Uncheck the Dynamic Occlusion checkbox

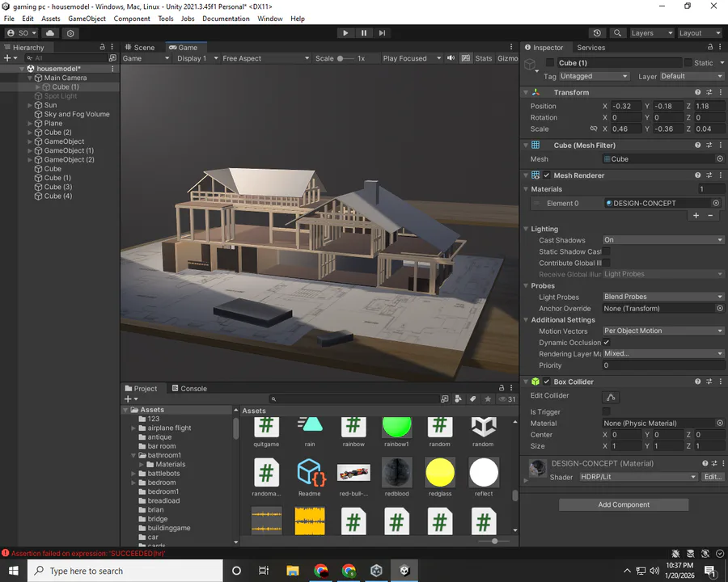click(607, 342)
